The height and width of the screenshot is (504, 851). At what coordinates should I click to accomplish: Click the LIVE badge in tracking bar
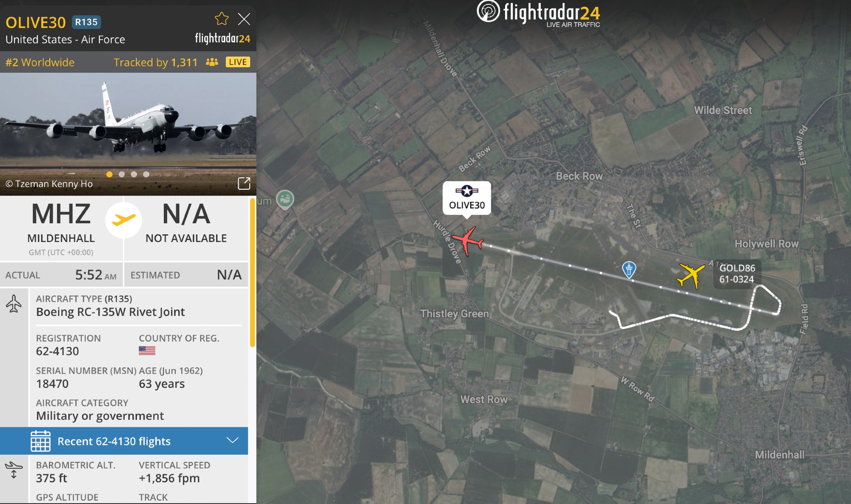[x=238, y=62]
